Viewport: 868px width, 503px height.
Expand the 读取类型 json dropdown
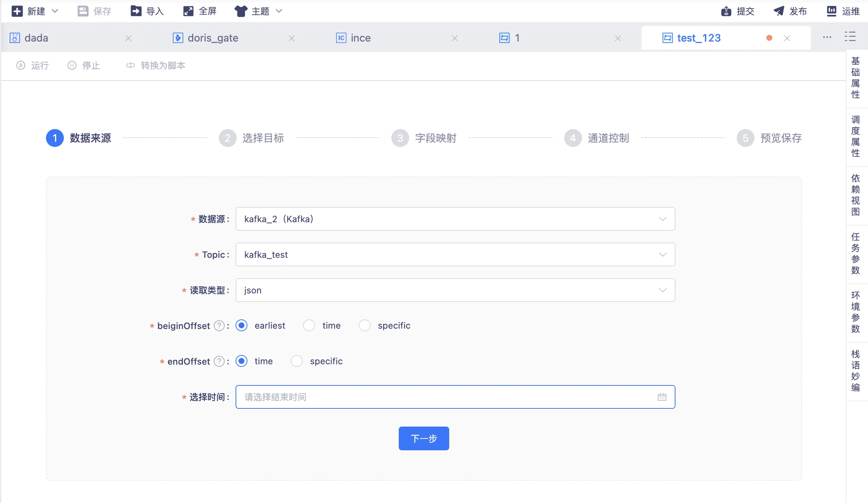[662, 290]
